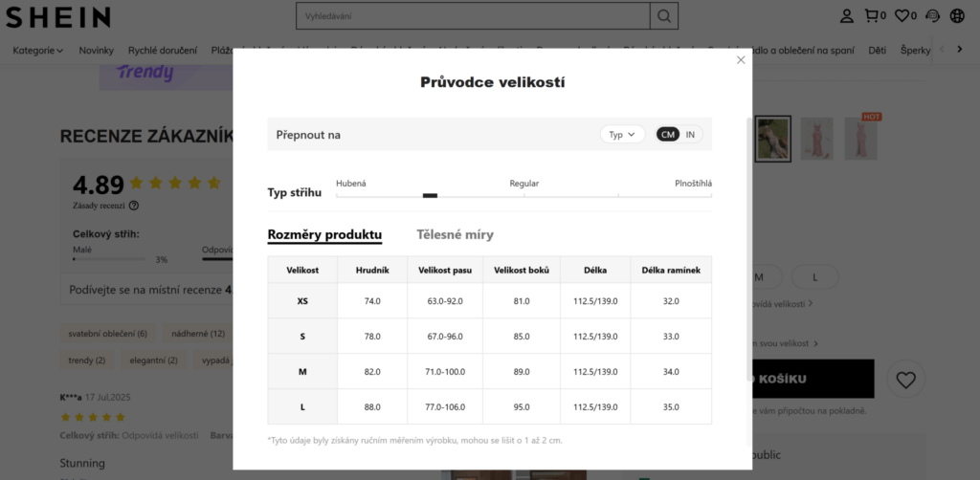Click the heart button beside add-to-cart
Screen dimensions: 980x480
coord(905,380)
